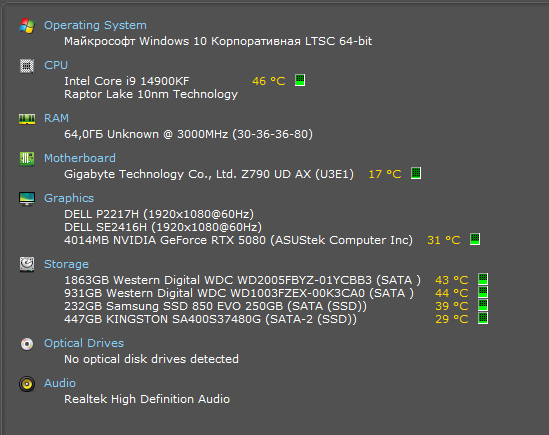Image resolution: width=549 pixels, height=435 pixels.
Task: Click the Storage hard drive icon
Action: pos(27,264)
